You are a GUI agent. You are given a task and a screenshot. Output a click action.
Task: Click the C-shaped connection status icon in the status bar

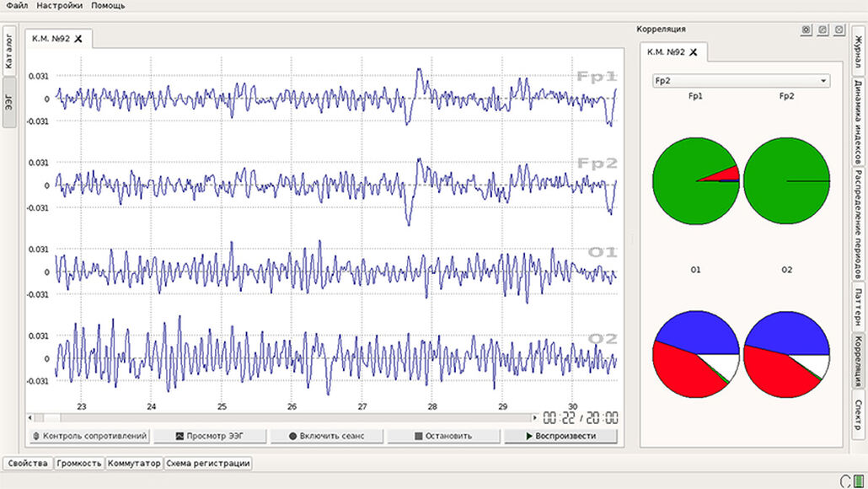click(845, 481)
